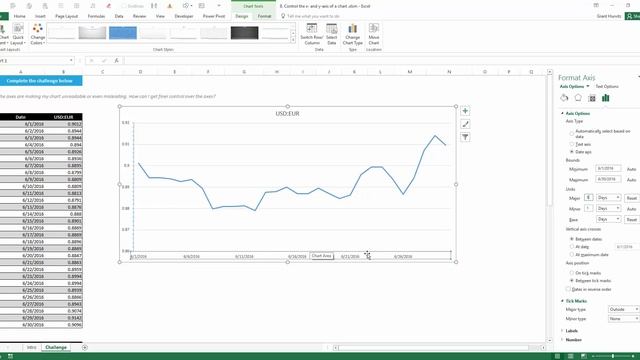640x360 pixels.
Task: Open the Change Colors palette
Action: (x=38, y=34)
